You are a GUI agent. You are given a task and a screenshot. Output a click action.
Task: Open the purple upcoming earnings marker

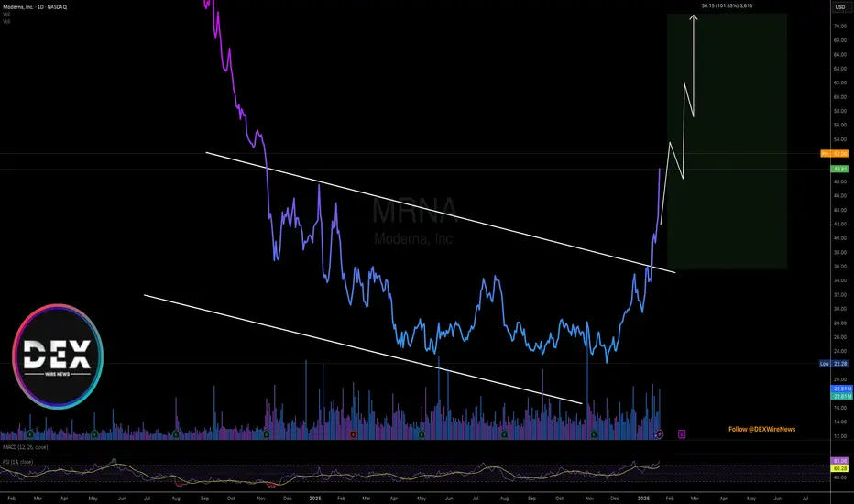click(x=682, y=434)
